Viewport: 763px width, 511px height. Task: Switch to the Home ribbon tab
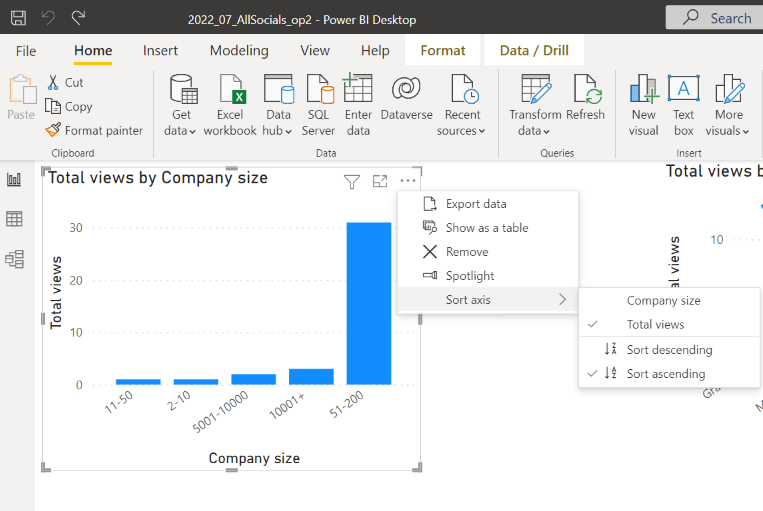pyautogui.click(x=93, y=51)
